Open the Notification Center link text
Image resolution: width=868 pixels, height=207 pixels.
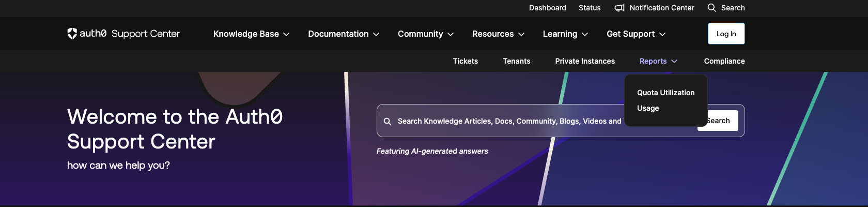tap(662, 8)
